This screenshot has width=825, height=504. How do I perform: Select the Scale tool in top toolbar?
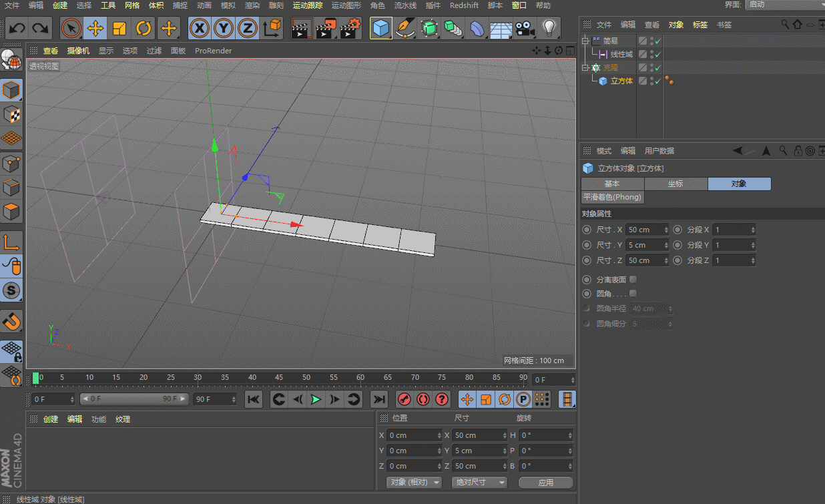119,28
